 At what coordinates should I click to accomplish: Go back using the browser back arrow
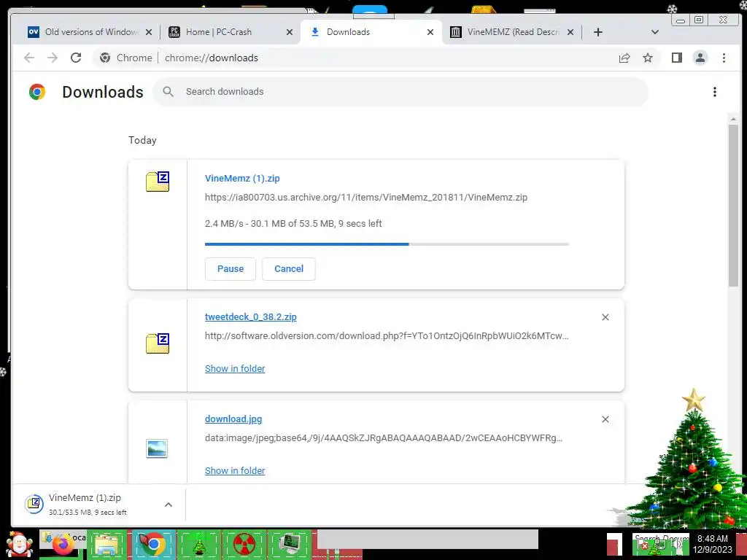29,58
